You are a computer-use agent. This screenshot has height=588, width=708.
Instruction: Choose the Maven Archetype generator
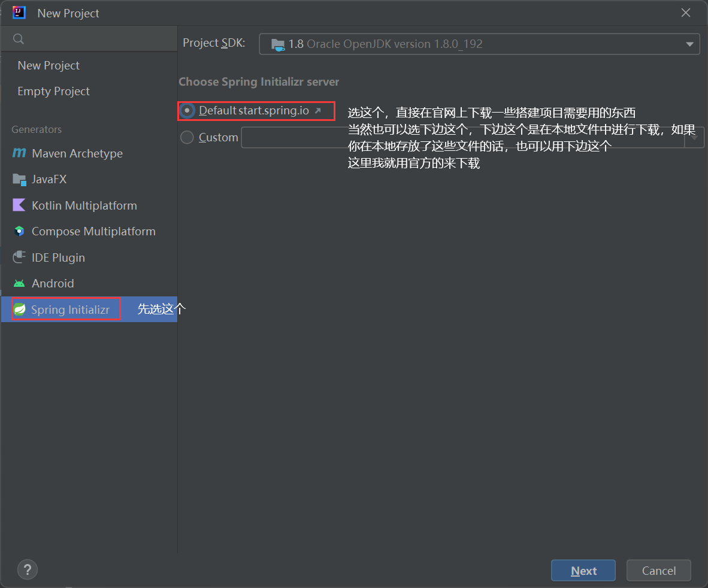(89, 153)
